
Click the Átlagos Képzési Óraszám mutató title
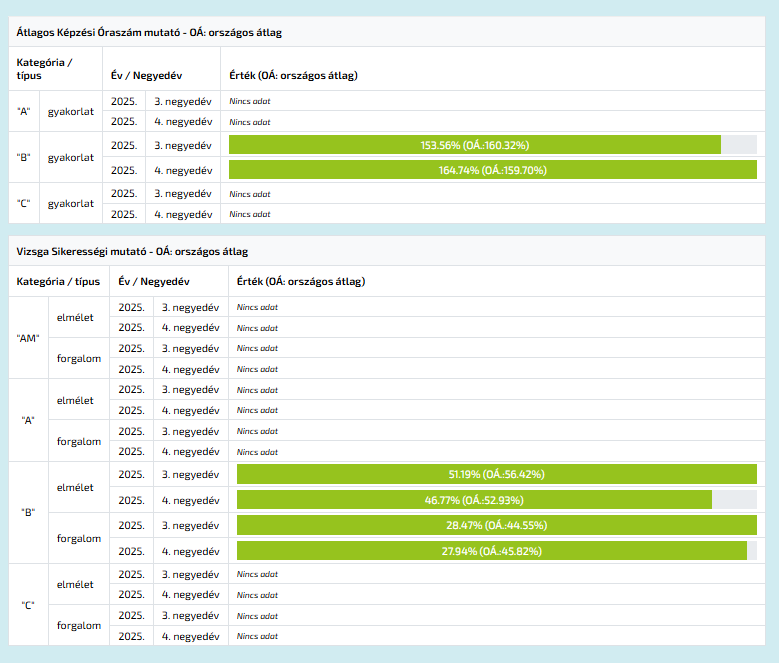pyautogui.click(x=149, y=32)
